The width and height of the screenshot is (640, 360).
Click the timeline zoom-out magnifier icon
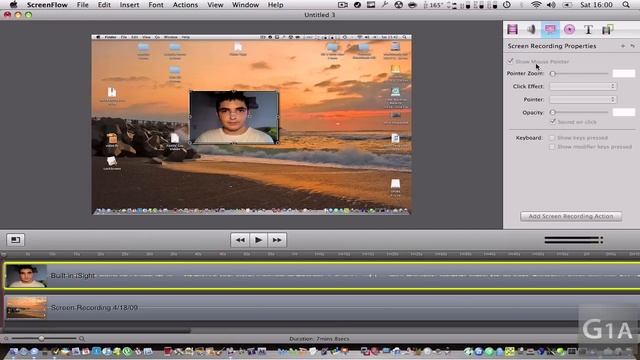click(x=6, y=338)
